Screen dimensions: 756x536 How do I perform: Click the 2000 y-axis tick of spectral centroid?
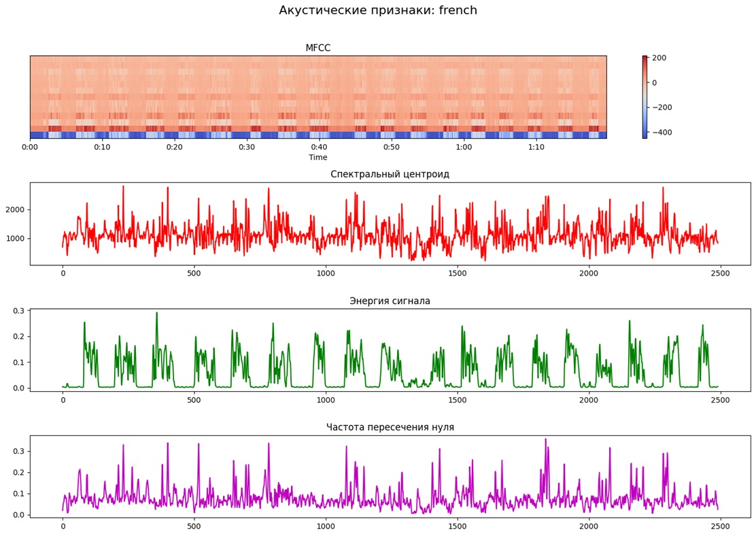15,210
